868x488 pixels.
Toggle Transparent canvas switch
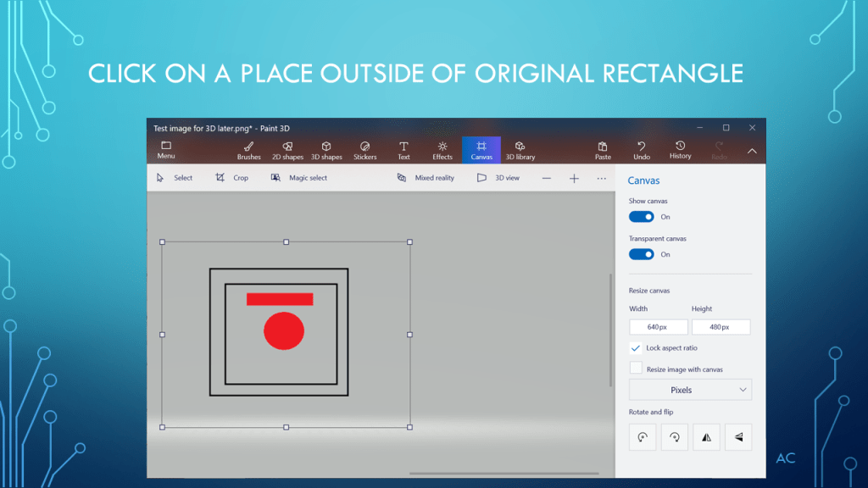click(641, 254)
